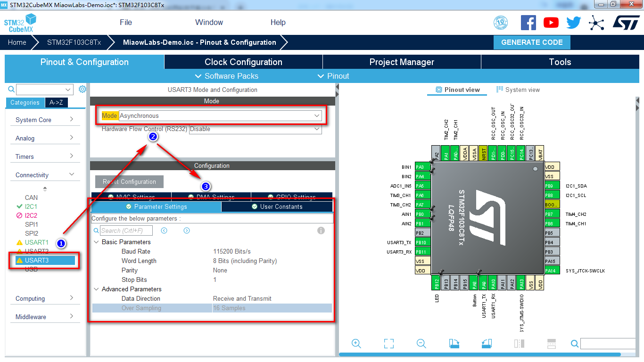
Task: Open the peripheral settings gear icon
Action: 83,89
